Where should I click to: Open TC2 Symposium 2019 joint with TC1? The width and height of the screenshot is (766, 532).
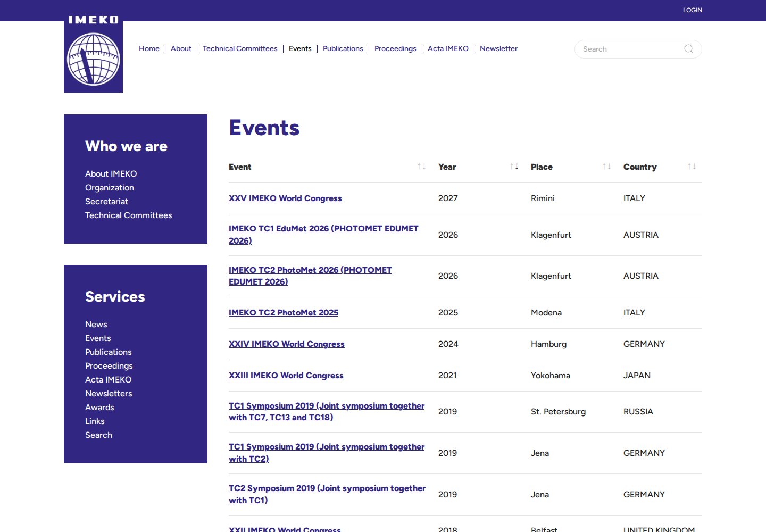point(327,494)
